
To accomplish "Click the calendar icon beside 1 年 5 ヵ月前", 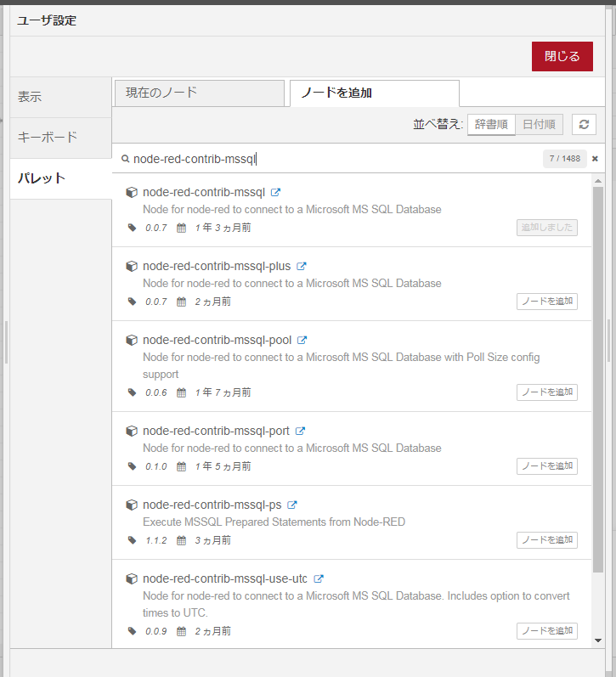I will (x=182, y=466).
